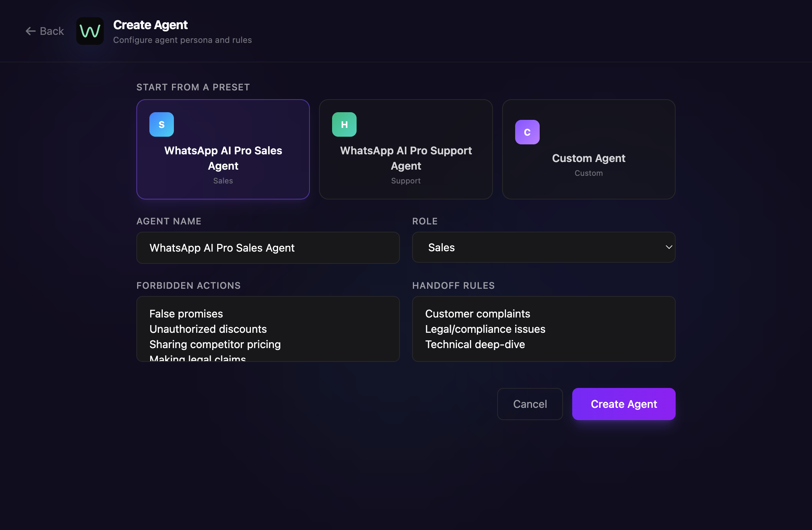Click the green H preset icon
The width and height of the screenshot is (812, 530).
coord(344,124)
